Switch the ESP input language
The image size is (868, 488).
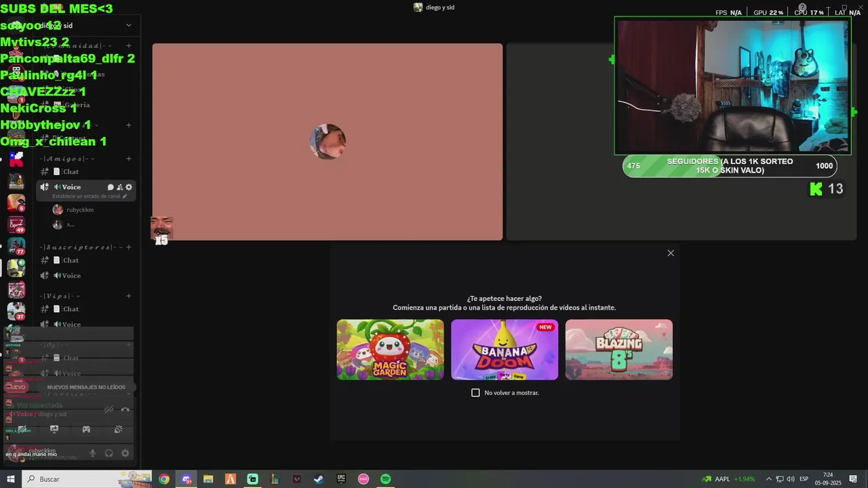tap(804, 479)
